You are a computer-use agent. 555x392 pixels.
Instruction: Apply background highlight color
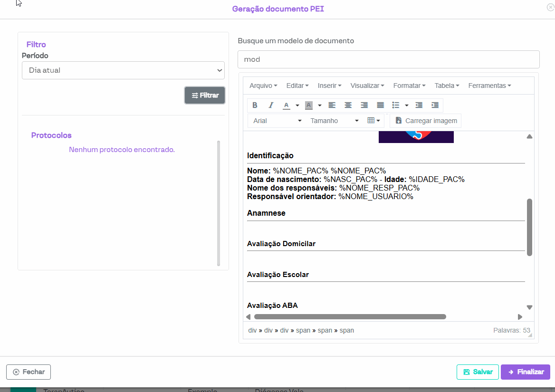pos(309,105)
